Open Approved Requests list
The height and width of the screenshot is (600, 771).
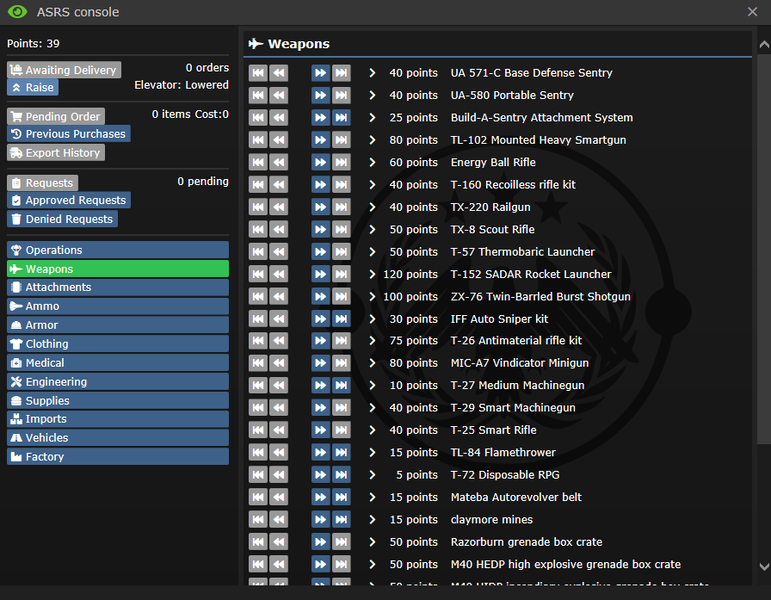tap(69, 200)
